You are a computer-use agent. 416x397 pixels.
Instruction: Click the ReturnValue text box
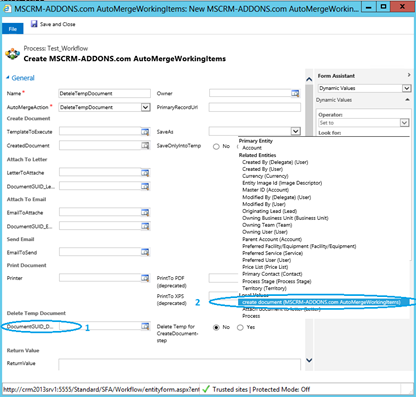tap(179, 364)
